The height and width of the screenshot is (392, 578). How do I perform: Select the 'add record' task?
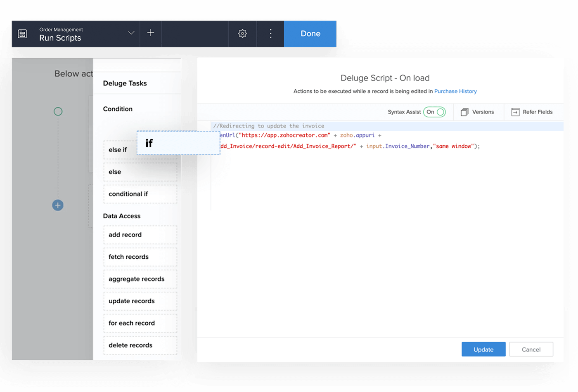(140, 235)
